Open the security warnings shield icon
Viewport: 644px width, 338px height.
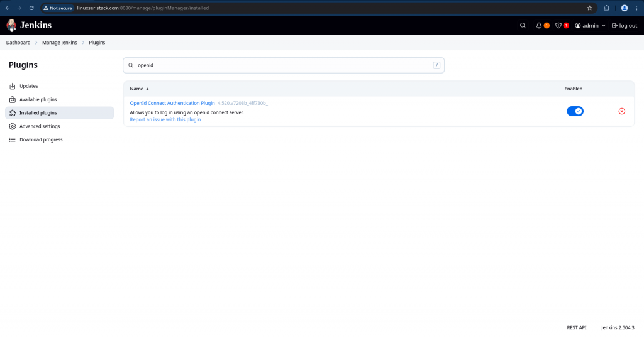(x=558, y=25)
